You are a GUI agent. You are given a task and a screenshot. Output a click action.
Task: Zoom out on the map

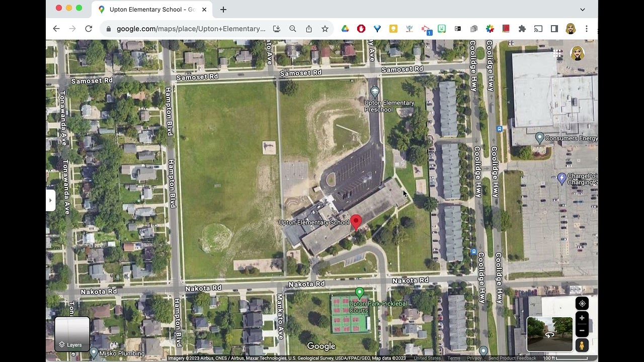coord(582,330)
